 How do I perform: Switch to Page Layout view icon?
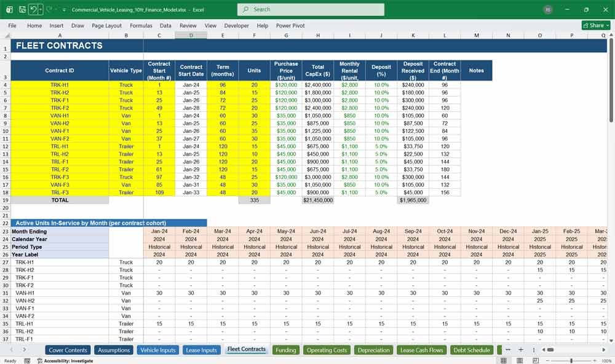(520, 360)
